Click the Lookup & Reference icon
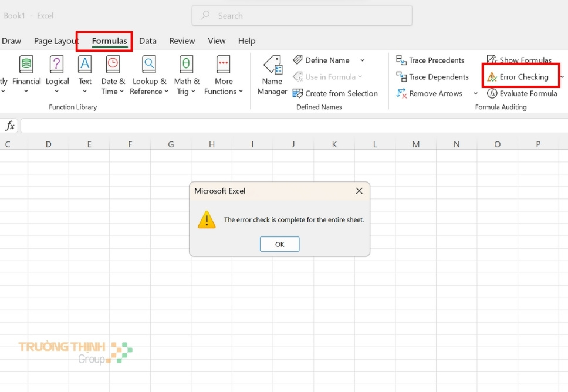Image resolution: width=568 pixels, height=392 pixels. coord(149,65)
